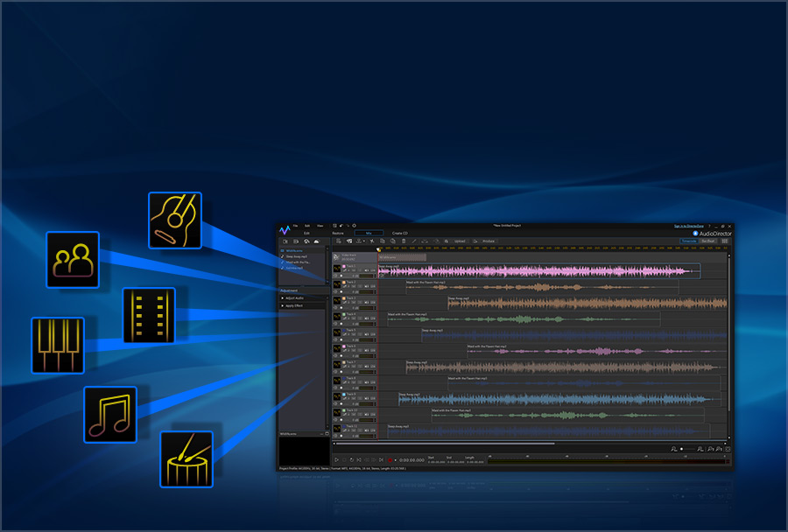Toggle mute on Track 2
788x532 pixels.
point(366,286)
